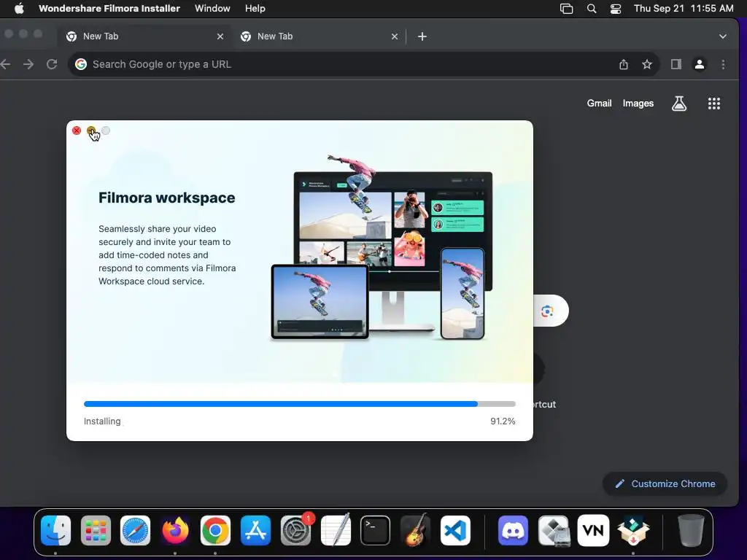
Task: Click the Stage Manager menu bar icon
Action: [x=566, y=9]
